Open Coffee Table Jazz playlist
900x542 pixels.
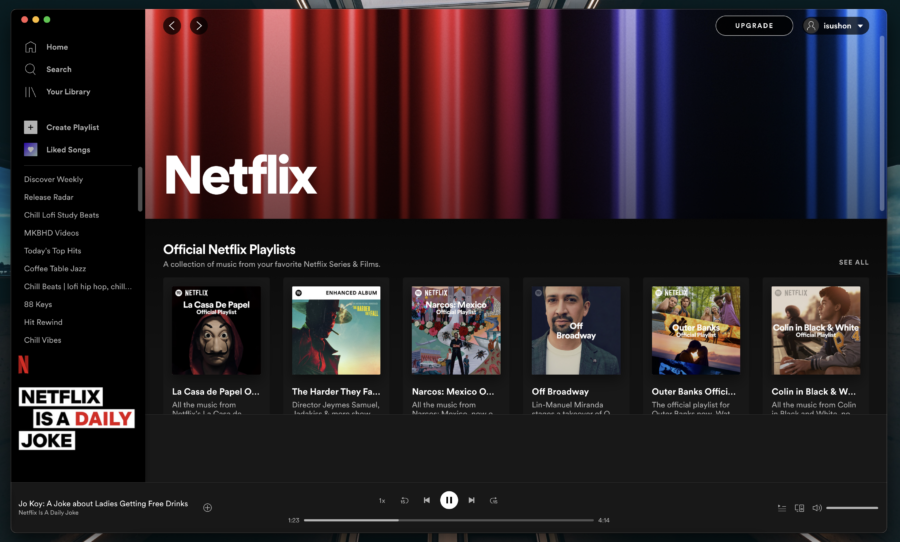[x=55, y=268]
